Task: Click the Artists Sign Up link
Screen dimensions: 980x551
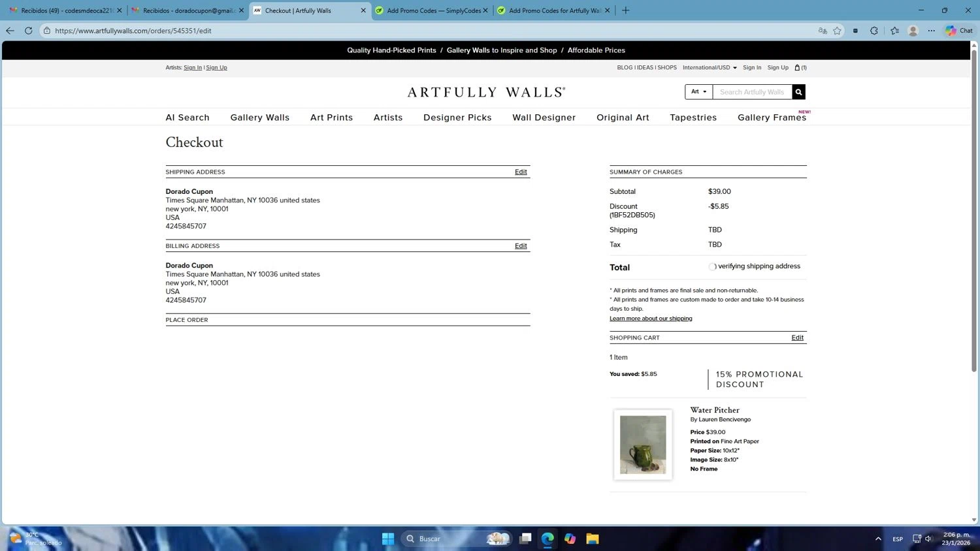Action: (x=217, y=67)
